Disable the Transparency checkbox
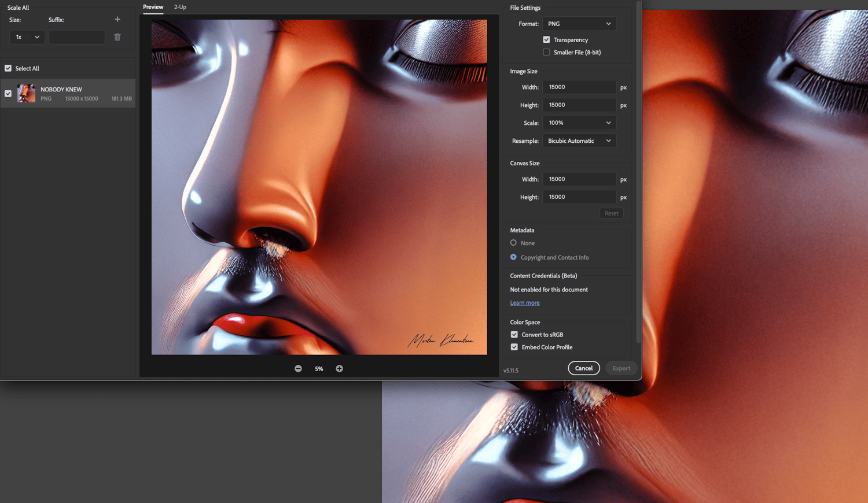The image size is (868, 503). point(546,40)
